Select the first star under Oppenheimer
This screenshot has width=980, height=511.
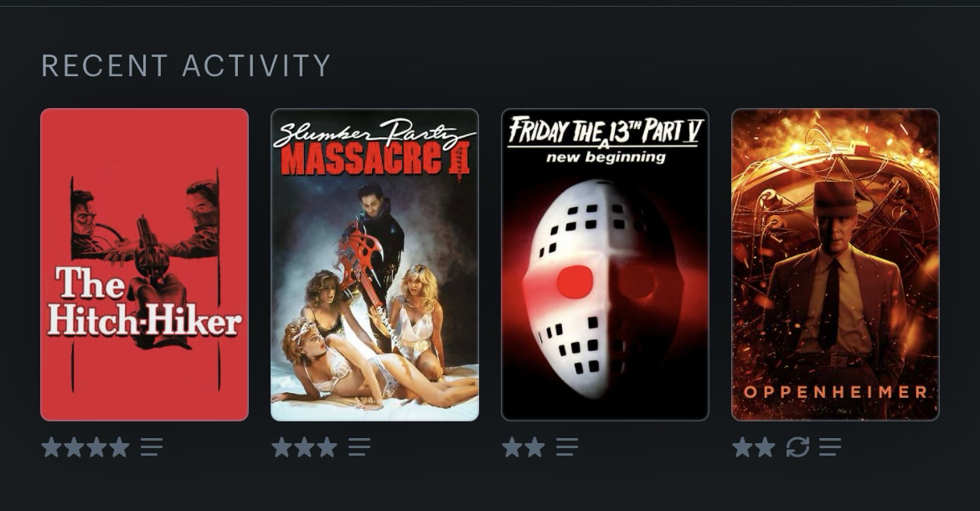pos(742,447)
